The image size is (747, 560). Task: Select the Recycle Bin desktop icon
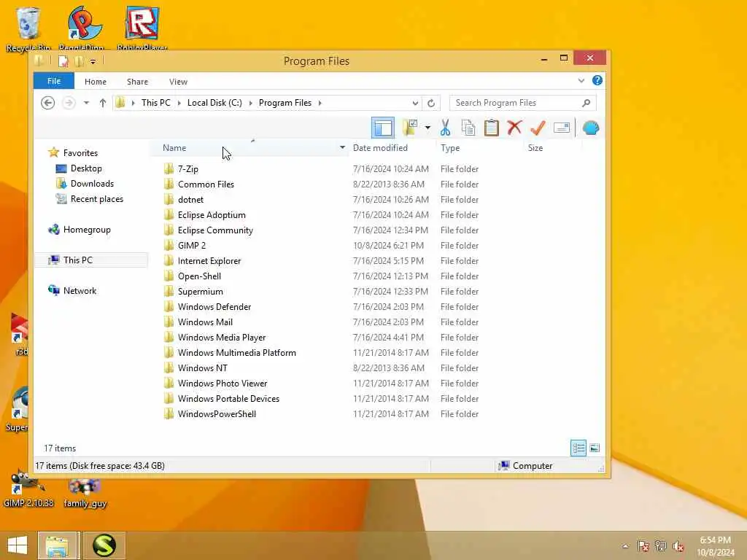point(28,28)
